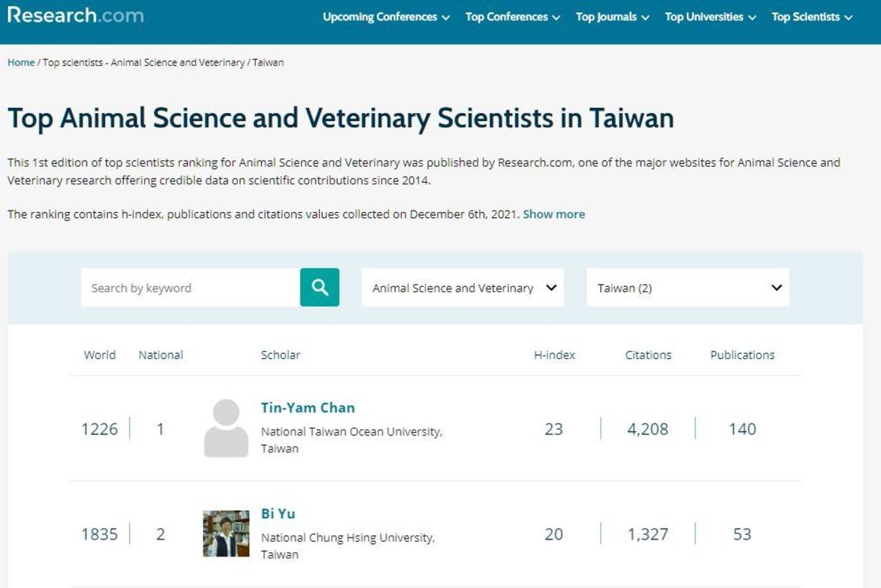The image size is (881, 588).
Task: Expand the Animal Science and Veterinary dropdown
Action: (463, 288)
